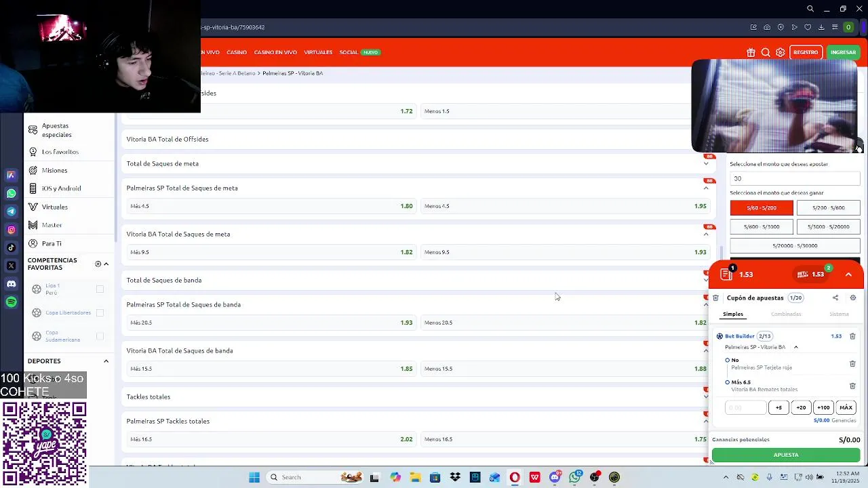Image resolution: width=868 pixels, height=488 pixels.
Task: Switch to the Sistema tab
Action: pyautogui.click(x=839, y=314)
